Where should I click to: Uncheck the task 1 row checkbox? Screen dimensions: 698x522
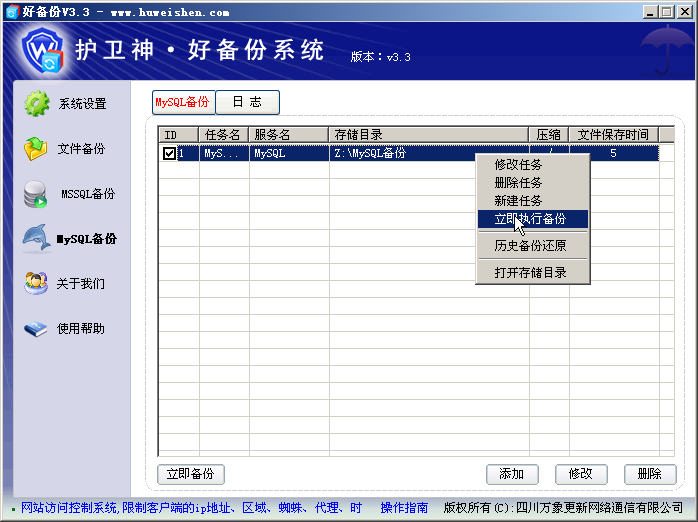coord(169,154)
